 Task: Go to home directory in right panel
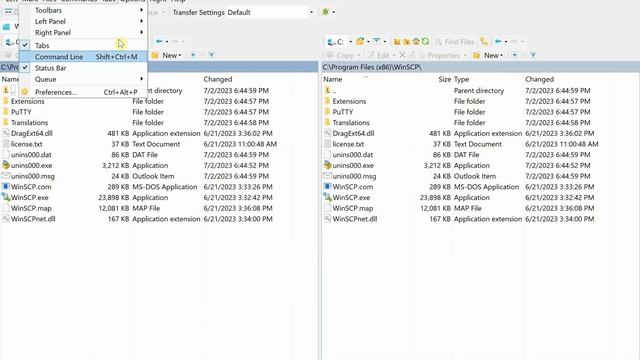pyautogui.click(x=416, y=42)
